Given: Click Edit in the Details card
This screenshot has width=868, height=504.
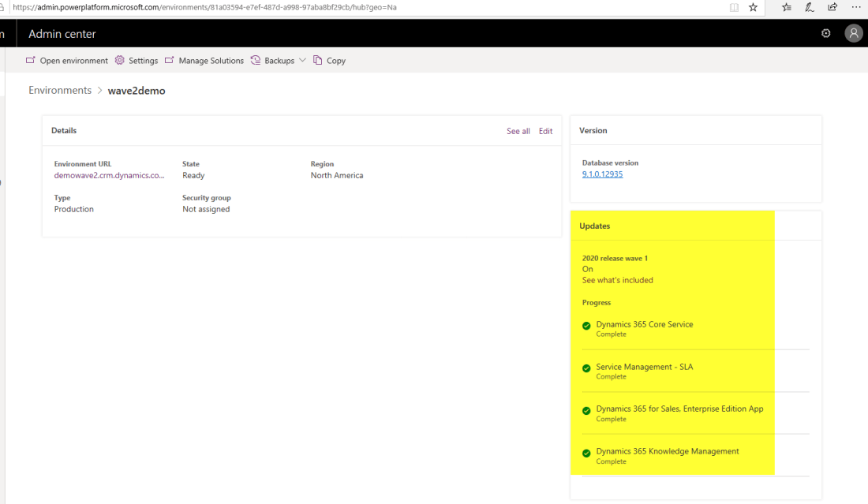Looking at the screenshot, I should tap(545, 131).
